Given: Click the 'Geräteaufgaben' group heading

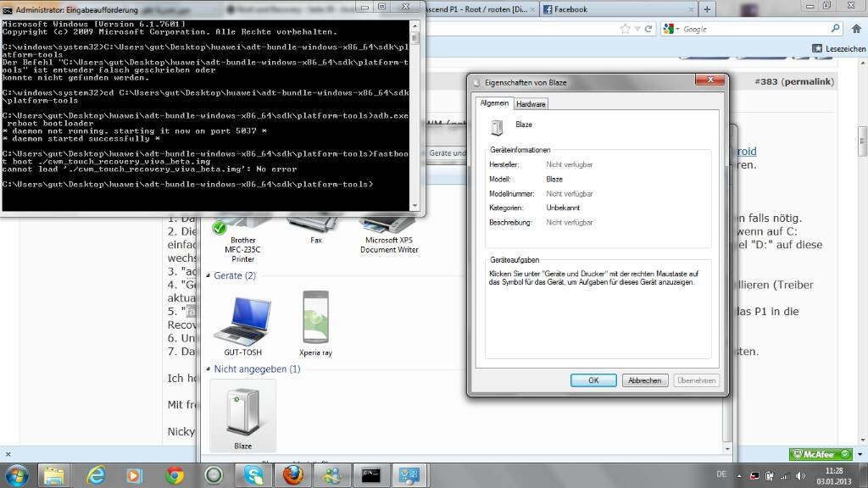Looking at the screenshot, I should pos(515,260).
